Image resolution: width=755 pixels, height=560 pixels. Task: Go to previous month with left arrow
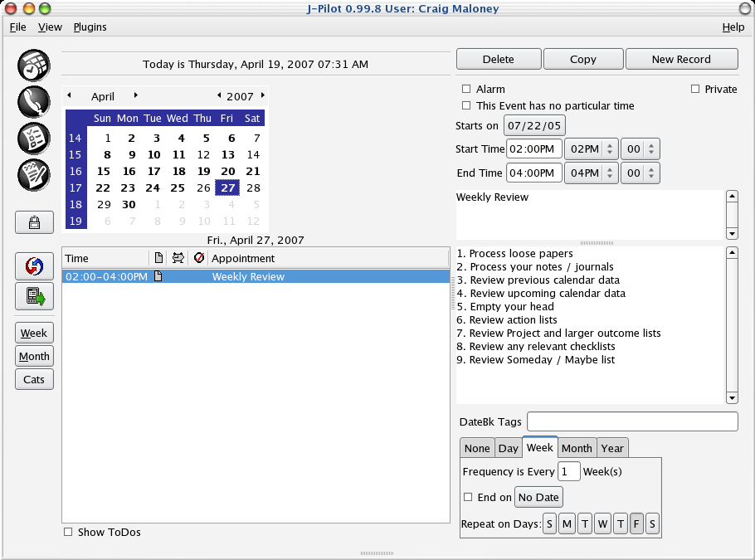point(69,95)
